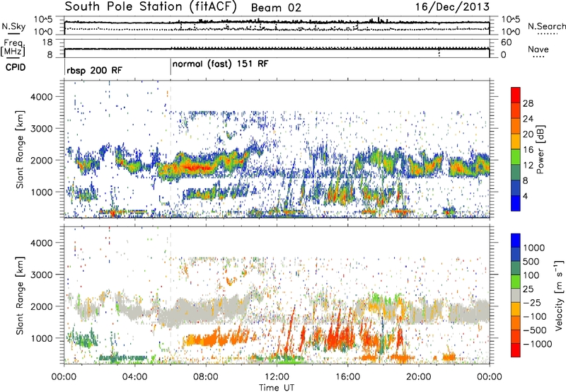This screenshot has width=566, height=392.
Task: Click the power panel 'Slant Range [km]' label
Action: (20, 149)
